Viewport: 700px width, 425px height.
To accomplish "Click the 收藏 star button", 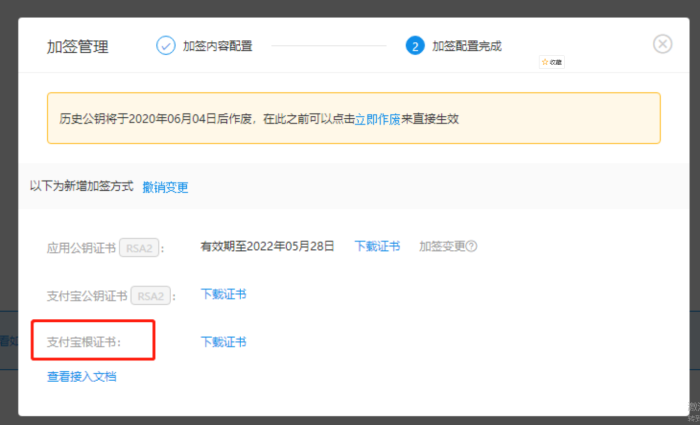I will 552,62.
